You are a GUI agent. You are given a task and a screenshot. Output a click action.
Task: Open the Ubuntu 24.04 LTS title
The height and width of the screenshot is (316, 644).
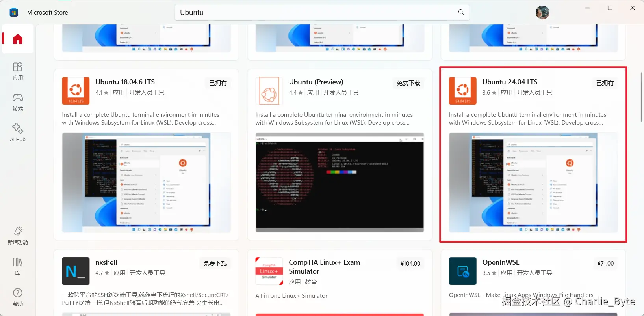(x=510, y=82)
